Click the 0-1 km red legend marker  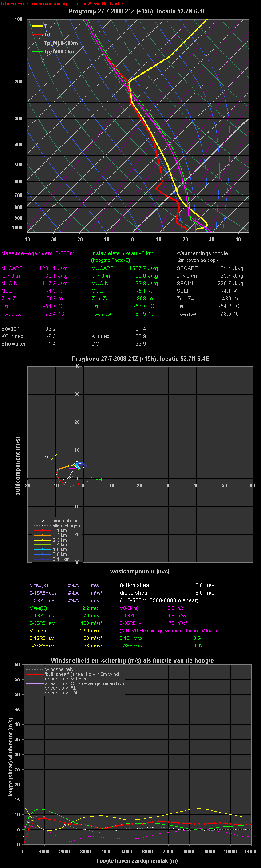(x=43, y=530)
